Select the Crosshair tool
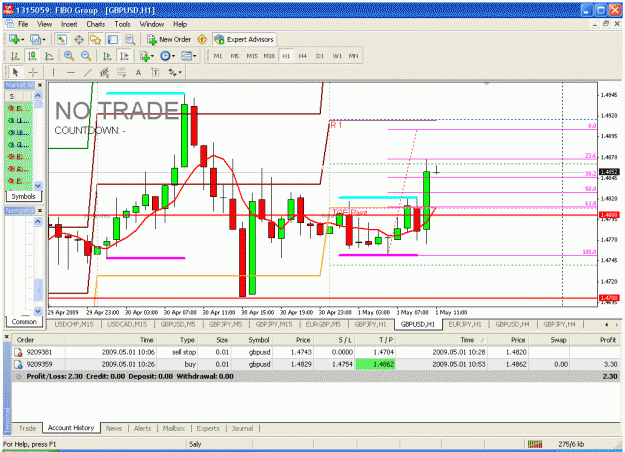 click(x=33, y=72)
